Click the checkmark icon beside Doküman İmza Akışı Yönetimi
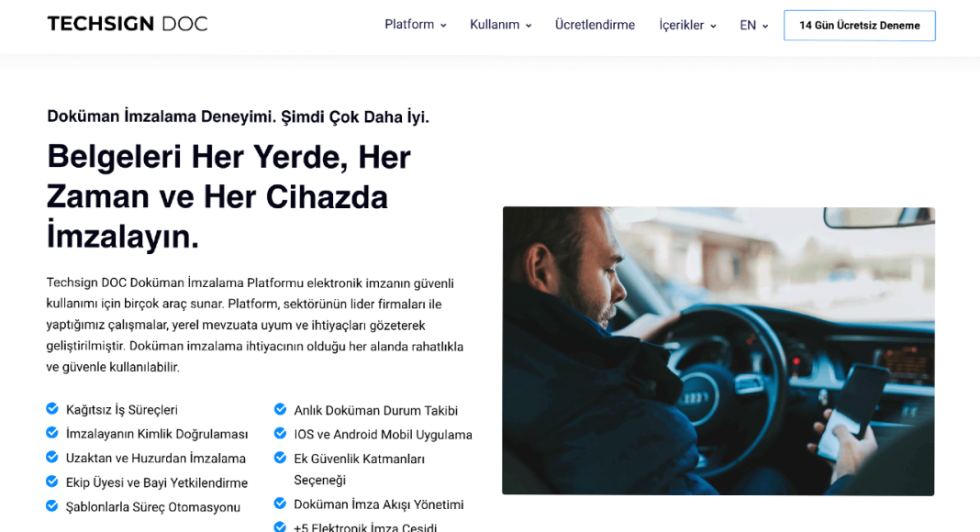This screenshot has width=980, height=532. tap(281, 503)
